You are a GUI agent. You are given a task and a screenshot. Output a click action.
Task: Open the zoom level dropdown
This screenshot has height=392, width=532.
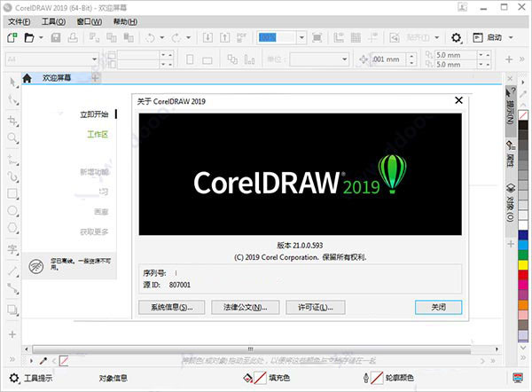tap(301, 37)
